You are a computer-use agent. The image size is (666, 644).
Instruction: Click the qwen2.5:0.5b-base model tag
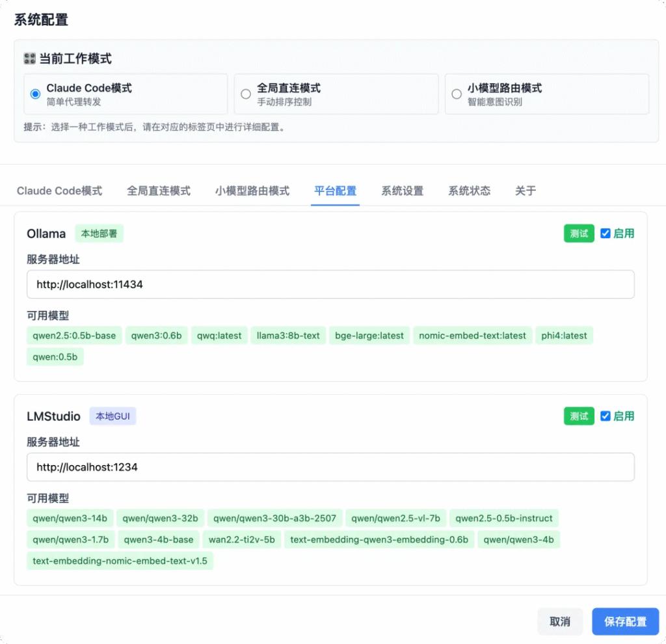pos(74,335)
